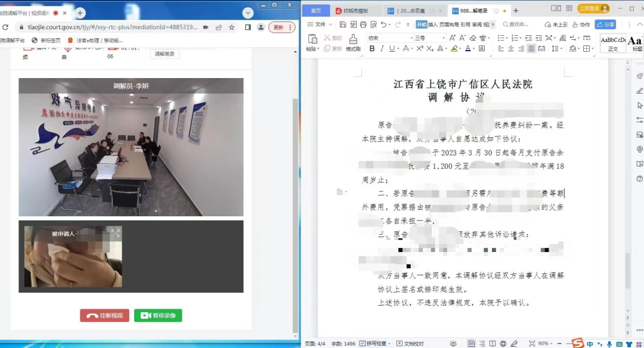Screen dimensions: 644x348
Task: Click the browser profile avatar icon
Action: (x=261, y=27)
